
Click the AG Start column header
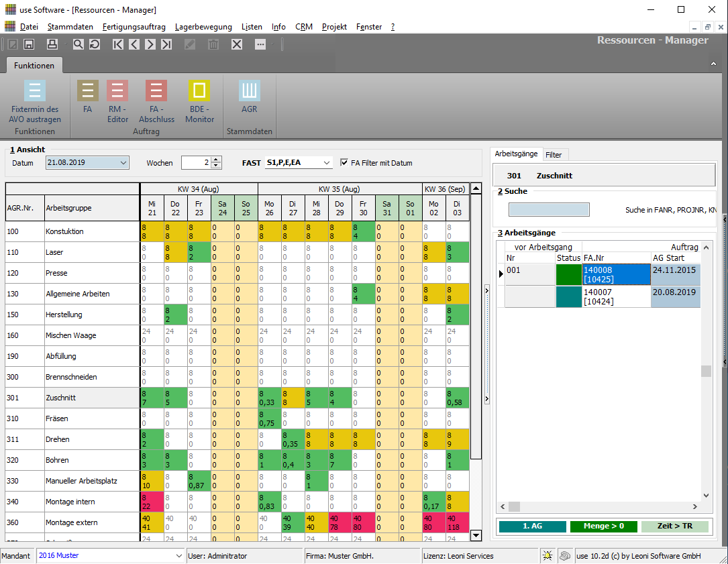[676, 258]
